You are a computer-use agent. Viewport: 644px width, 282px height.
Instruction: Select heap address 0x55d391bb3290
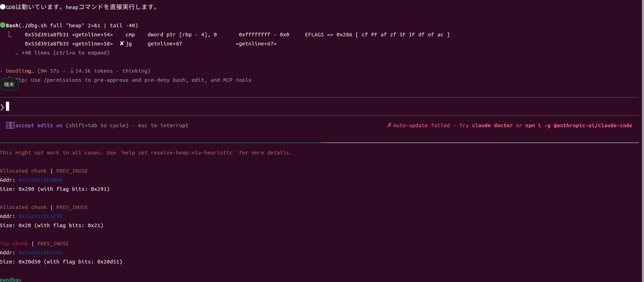click(x=40, y=216)
